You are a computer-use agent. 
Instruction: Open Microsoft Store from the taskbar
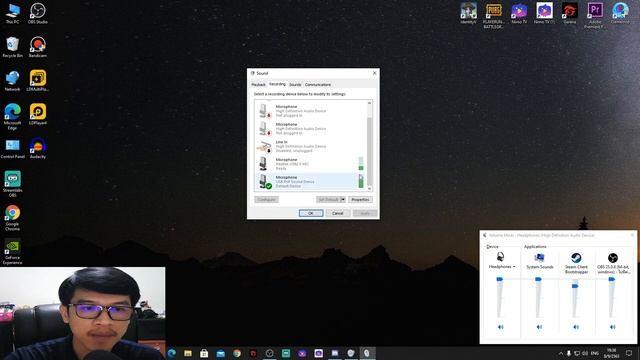click(x=204, y=353)
